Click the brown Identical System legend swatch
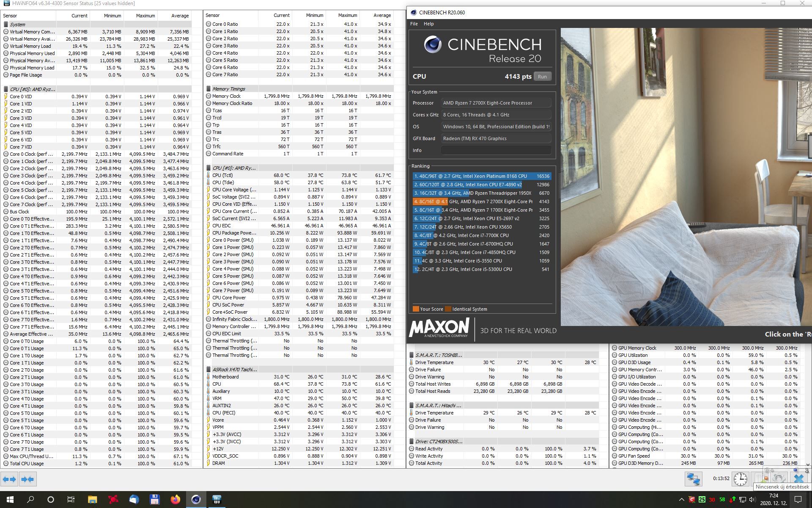Viewport: 812px width, 508px height. [448, 309]
